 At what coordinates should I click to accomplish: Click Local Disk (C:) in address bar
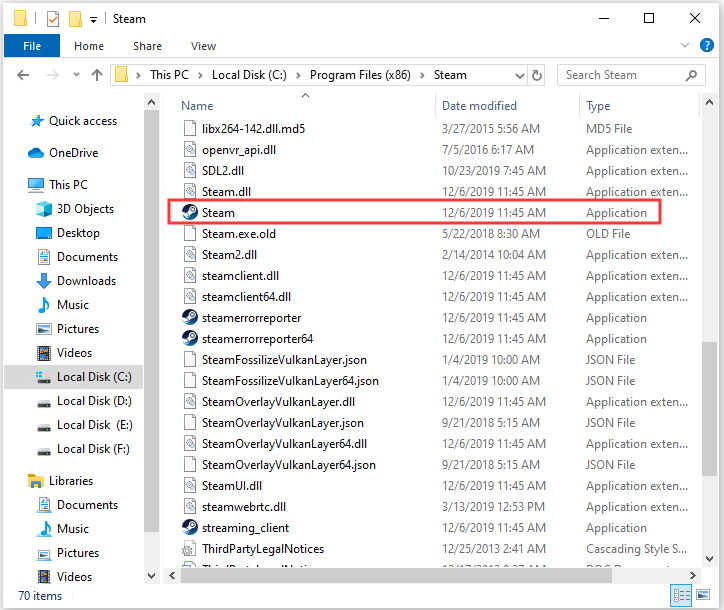tap(249, 75)
